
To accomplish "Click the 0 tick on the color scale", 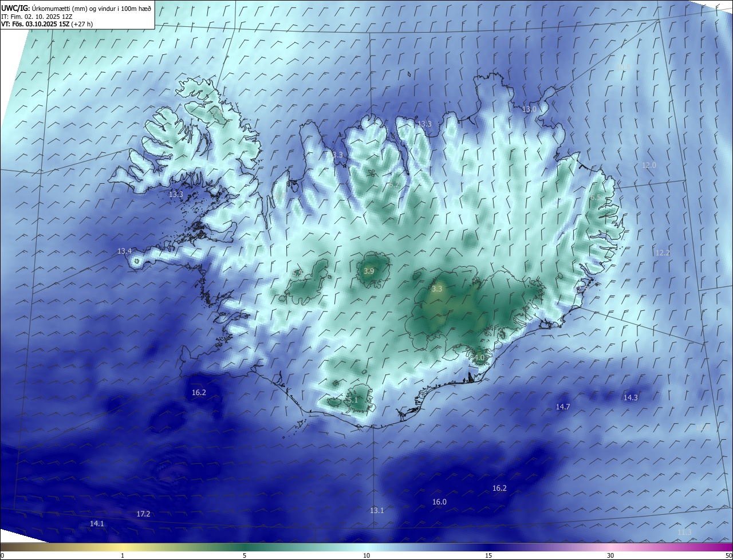I will [2, 555].
